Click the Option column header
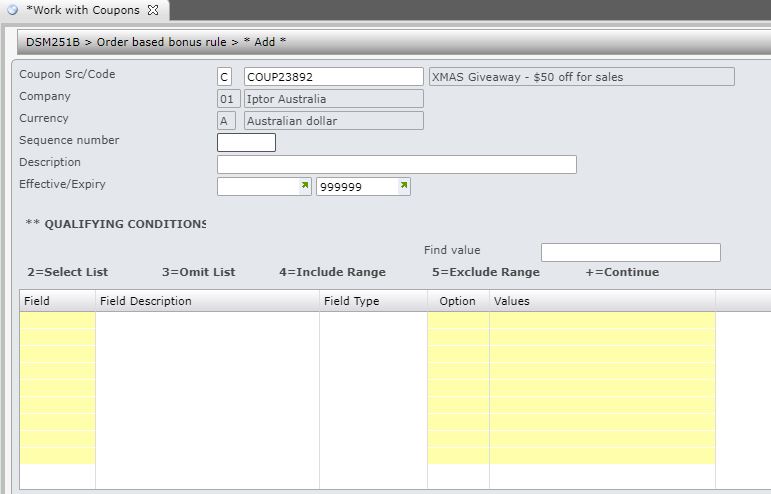The image size is (771, 494). pos(457,301)
